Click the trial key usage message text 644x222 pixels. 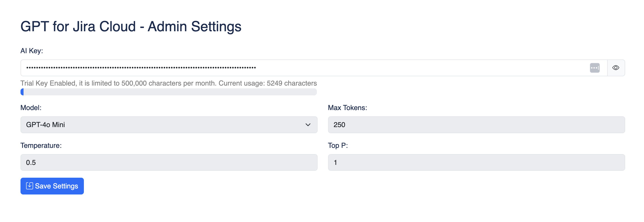[x=168, y=83]
